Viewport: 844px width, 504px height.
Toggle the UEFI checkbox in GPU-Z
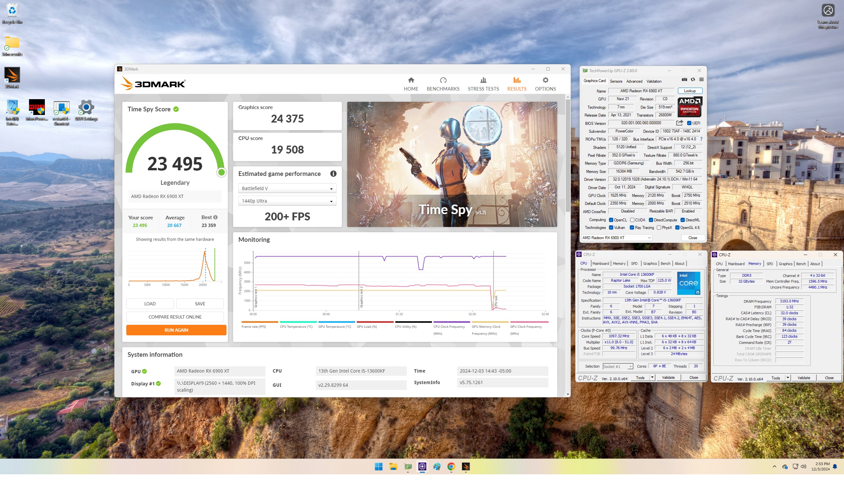pyautogui.click(x=689, y=123)
